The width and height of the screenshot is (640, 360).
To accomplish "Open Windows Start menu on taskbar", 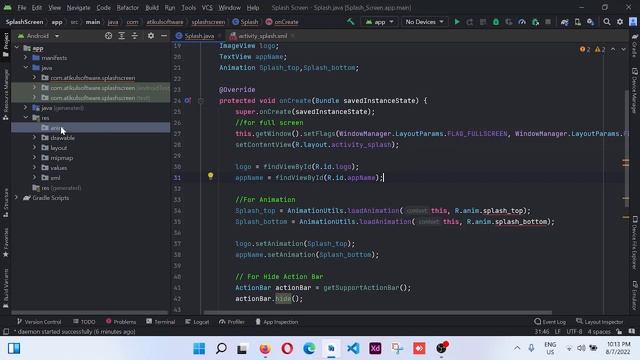I will [x=199, y=348].
